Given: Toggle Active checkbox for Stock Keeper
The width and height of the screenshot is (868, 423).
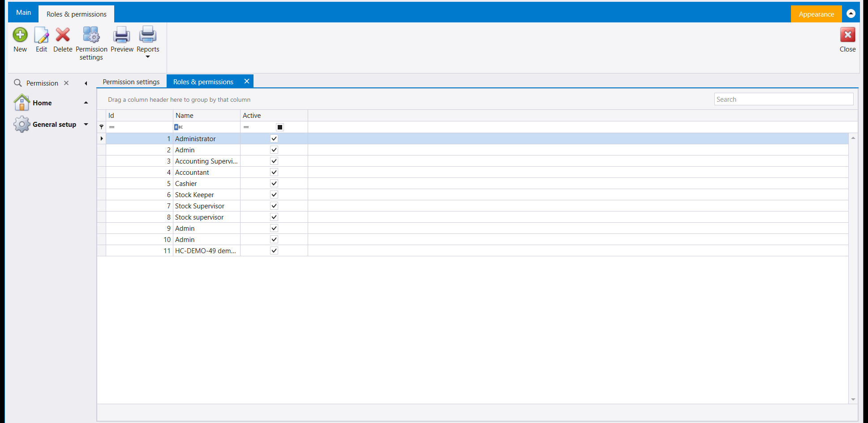Looking at the screenshot, I should tap(274, 194).
